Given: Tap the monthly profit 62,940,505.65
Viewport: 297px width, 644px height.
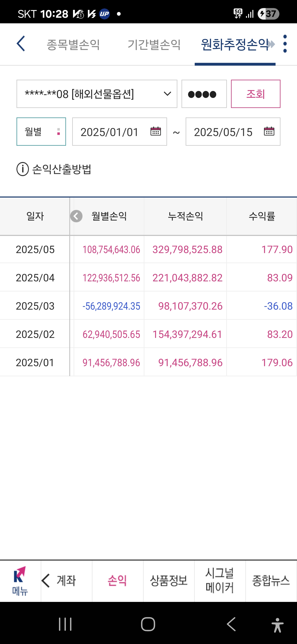Looking at the screenshot, I should 111,335.
